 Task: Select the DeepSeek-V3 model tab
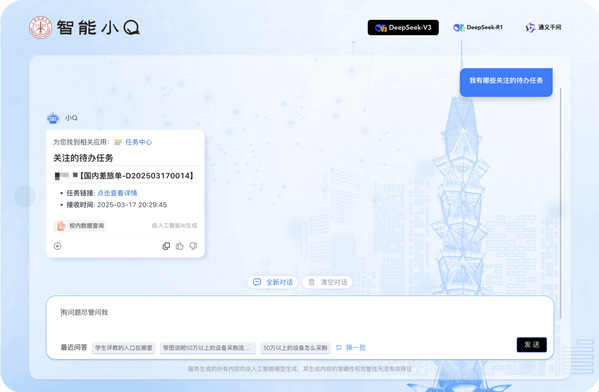[403, 28]
